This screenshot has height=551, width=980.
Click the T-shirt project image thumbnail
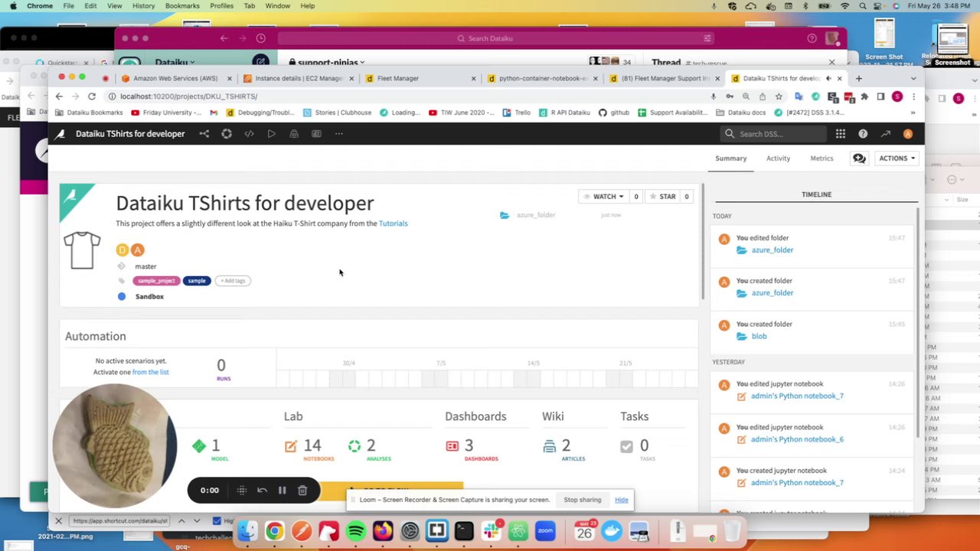[x=82, y=249]
